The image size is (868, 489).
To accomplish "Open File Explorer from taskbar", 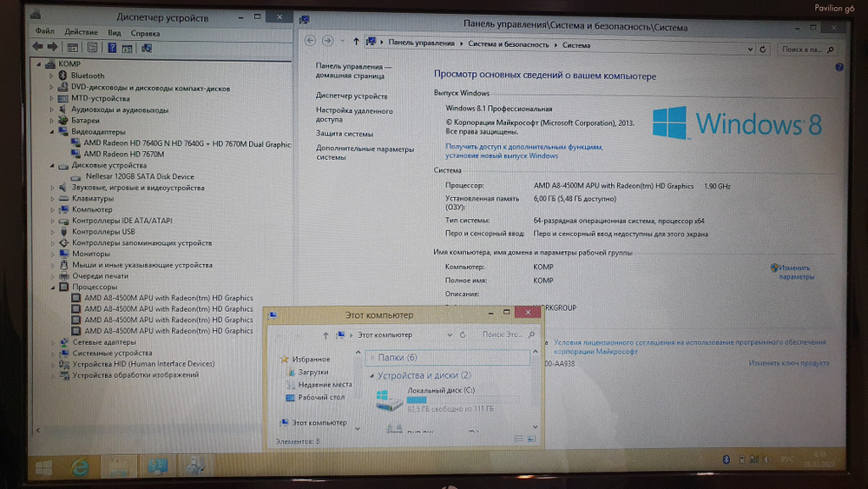I will [118, 468].
